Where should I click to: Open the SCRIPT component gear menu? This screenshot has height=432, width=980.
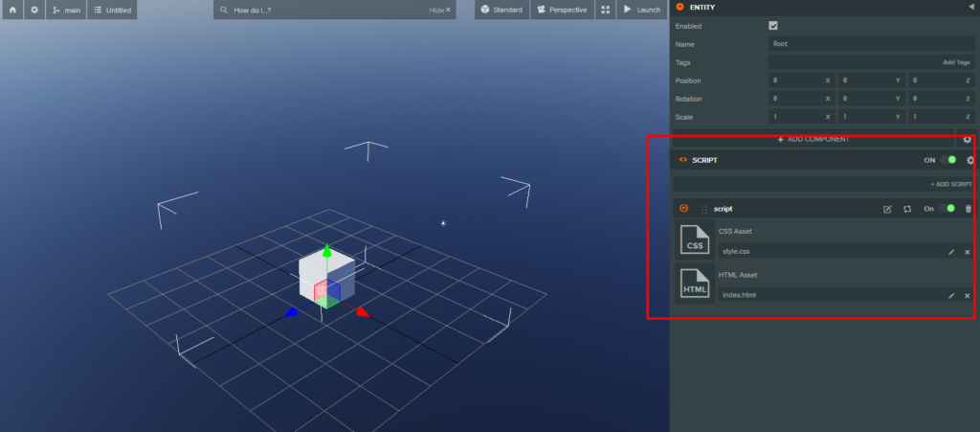coord(969,160)
